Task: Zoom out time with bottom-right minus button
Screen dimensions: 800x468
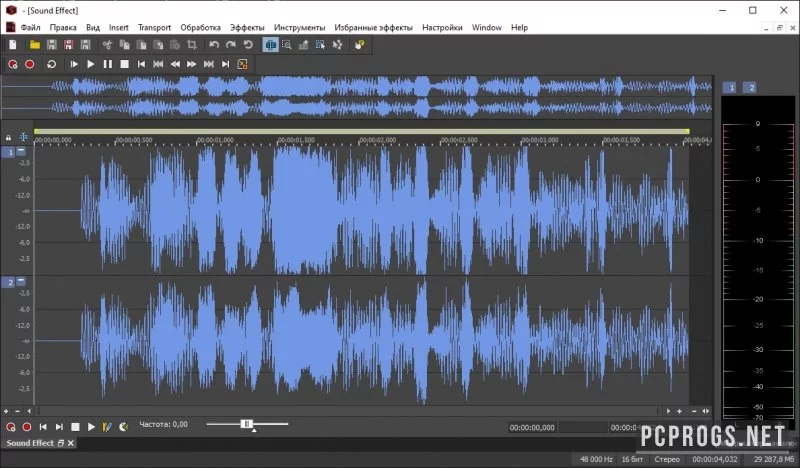Action: 694,411
